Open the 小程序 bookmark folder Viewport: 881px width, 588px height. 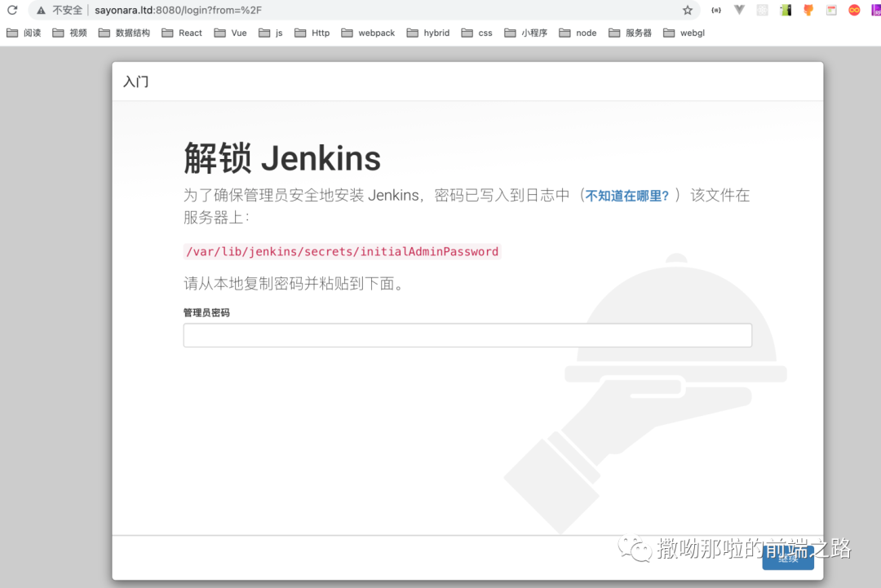coord(525,33)
